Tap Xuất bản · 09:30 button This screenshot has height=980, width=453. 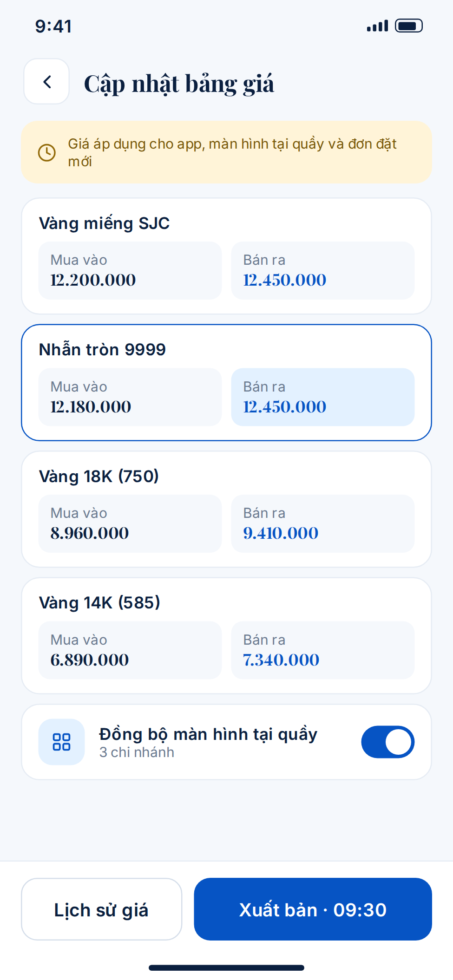click(313, 909)
